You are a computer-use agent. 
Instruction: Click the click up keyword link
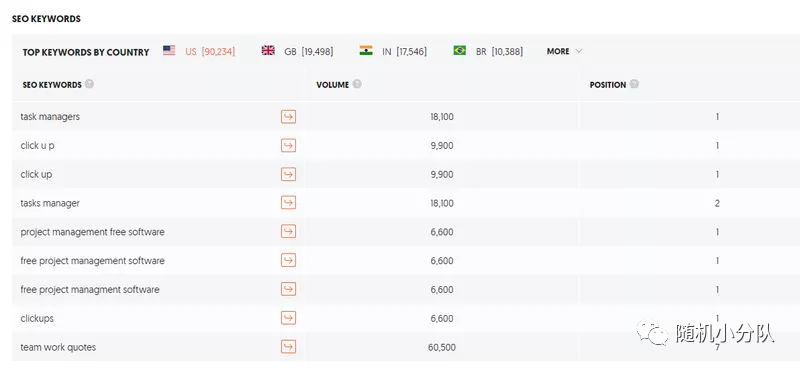36,175
